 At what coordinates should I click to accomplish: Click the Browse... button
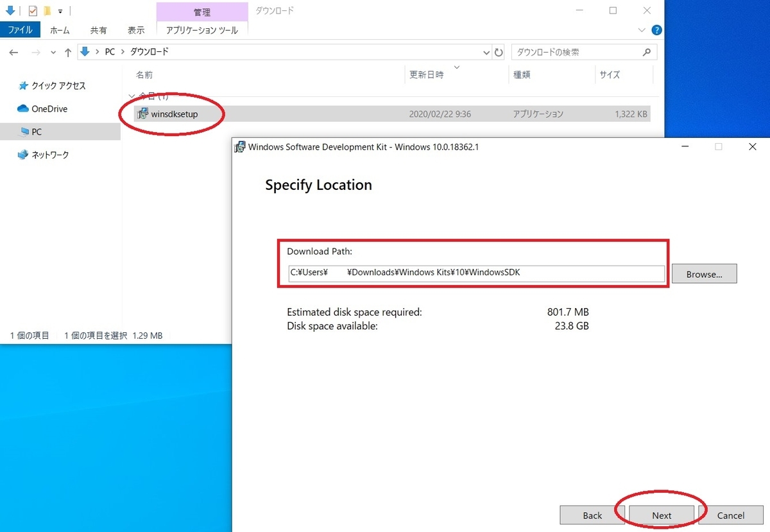tap(704, 274)
